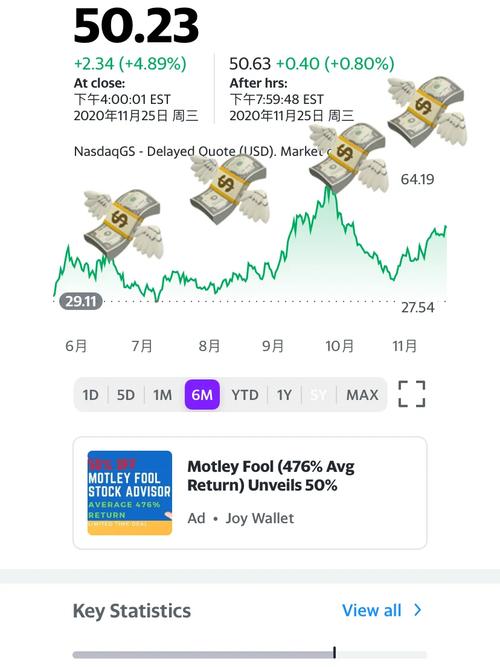Click the 29.11 price marker on chart
The image size is (500, 667).
81,301
